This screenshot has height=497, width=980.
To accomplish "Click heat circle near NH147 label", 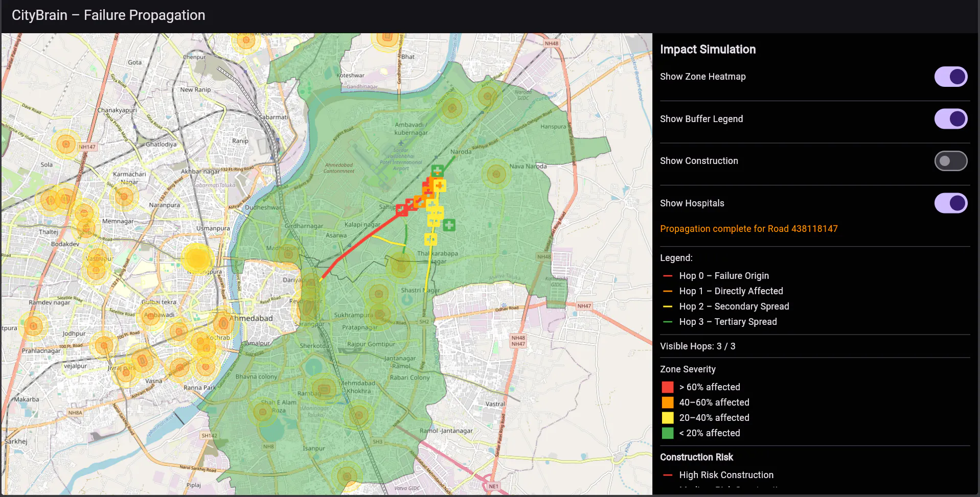I will [x=65, y=145].
